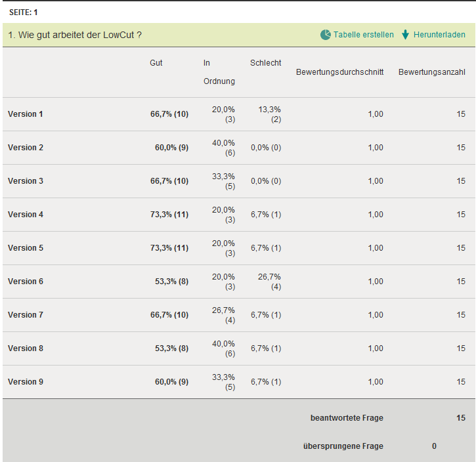
Task: Click the beantwortete Frage summary label
Action: 347,418
